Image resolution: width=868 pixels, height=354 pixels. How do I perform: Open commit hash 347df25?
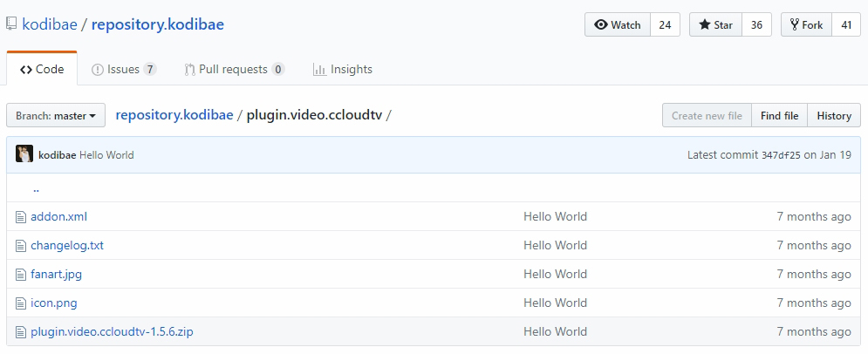tap(781, 155)
